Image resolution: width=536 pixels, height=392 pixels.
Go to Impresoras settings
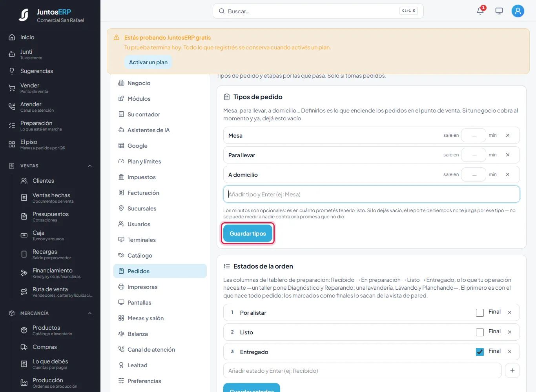160,287
